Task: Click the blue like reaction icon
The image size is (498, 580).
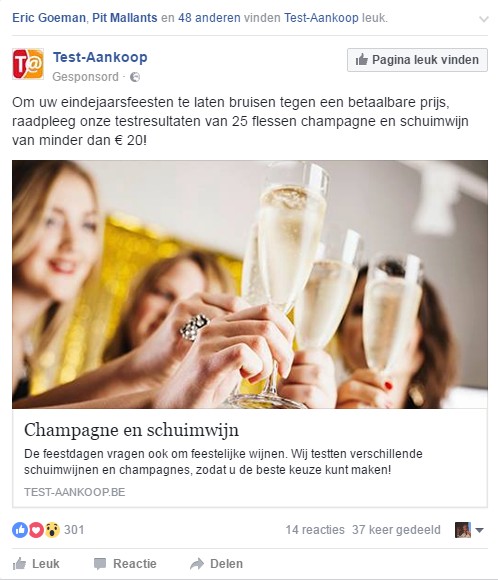Action: coord(20,530)
